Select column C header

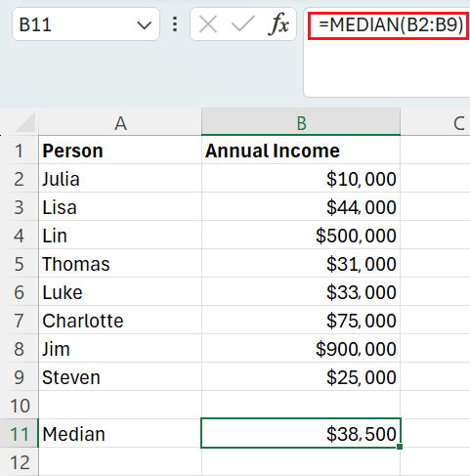tap(436, 123)
